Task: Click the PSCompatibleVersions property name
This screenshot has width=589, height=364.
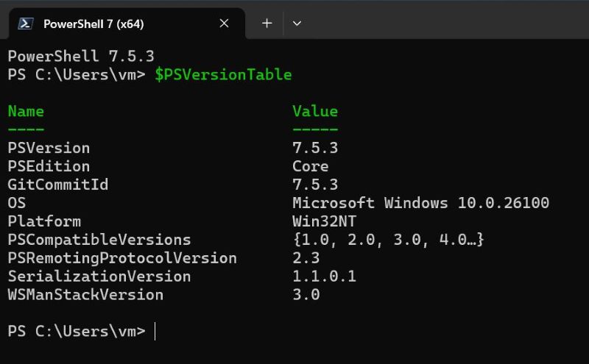Action: coord(99,240)
